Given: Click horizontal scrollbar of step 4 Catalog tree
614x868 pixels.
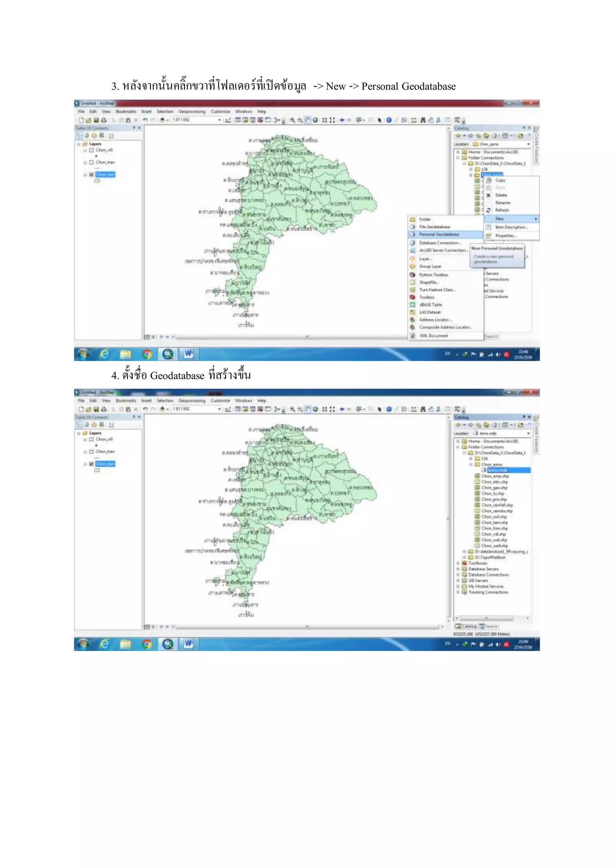Looking at the screenshot, I should click(491, 619).
